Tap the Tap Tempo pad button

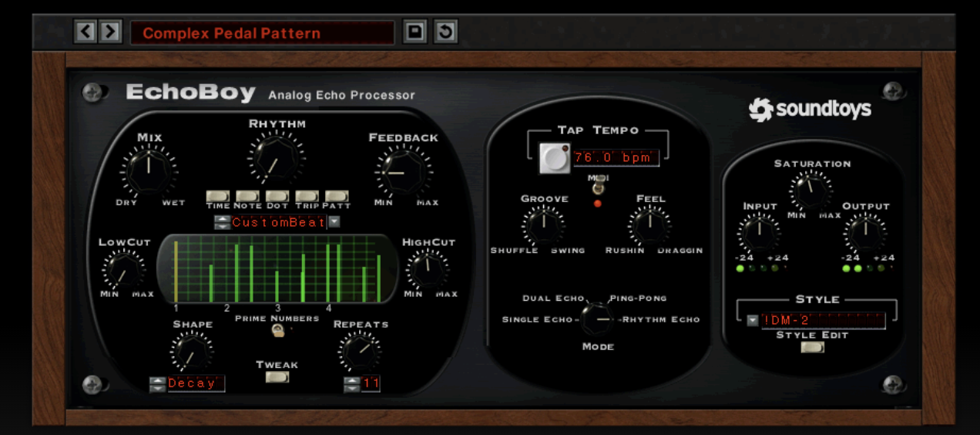554,158
